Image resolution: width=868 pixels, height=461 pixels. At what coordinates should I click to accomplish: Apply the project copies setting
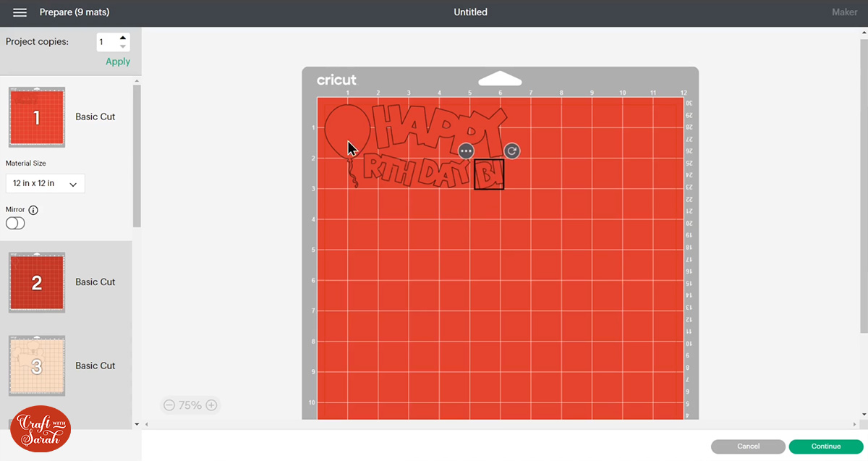click(118, 62)
